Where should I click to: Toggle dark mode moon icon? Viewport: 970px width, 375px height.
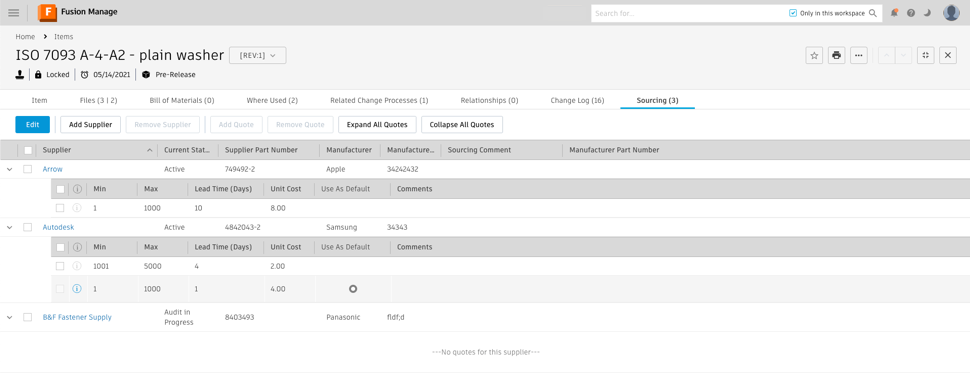(x=927, y=13)
